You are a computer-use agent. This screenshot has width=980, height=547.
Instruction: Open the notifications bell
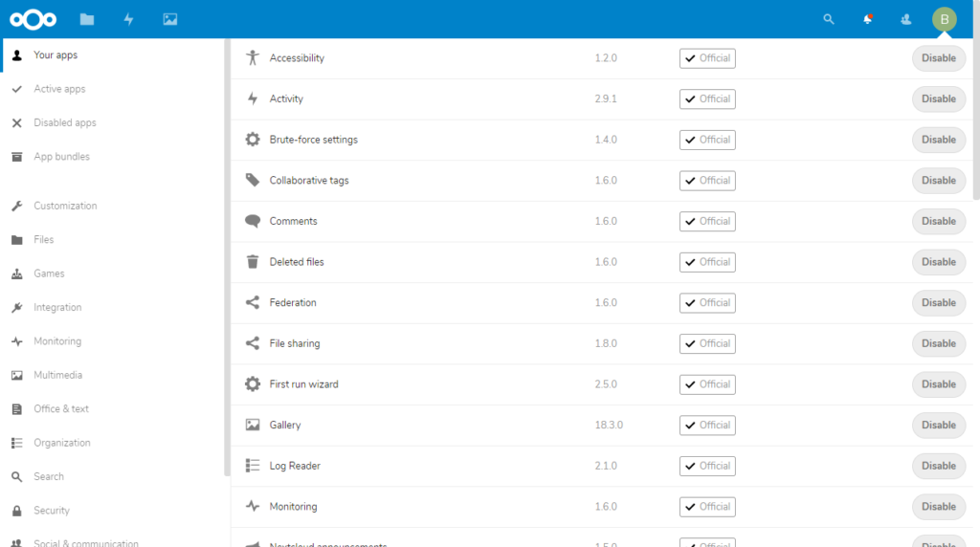tap(867, 19)
